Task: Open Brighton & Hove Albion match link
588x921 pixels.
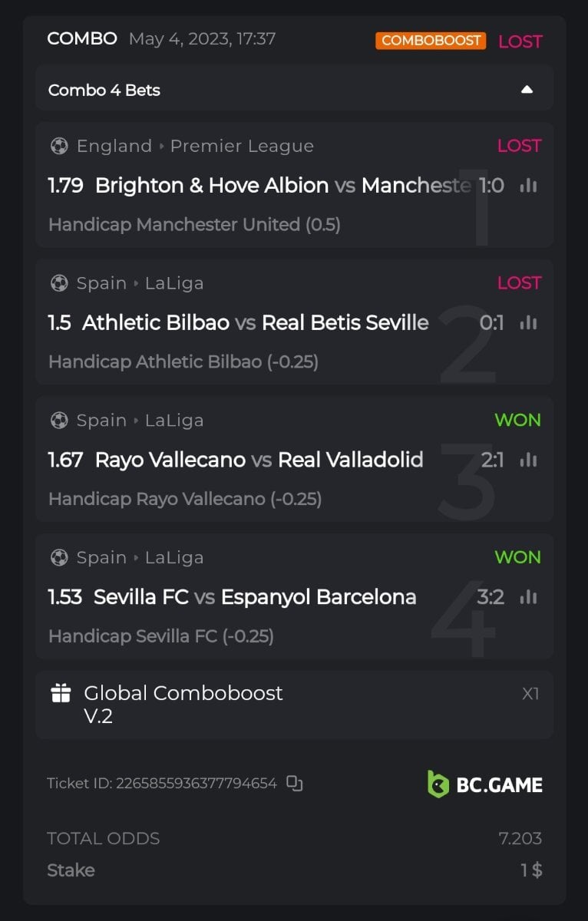Action: 212,186
